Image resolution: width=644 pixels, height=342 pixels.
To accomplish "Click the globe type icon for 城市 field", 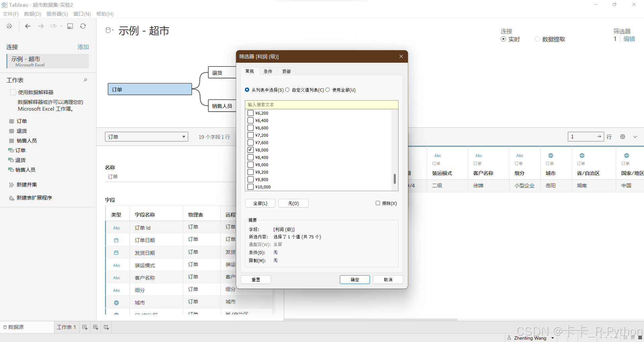I will [116, 303].
